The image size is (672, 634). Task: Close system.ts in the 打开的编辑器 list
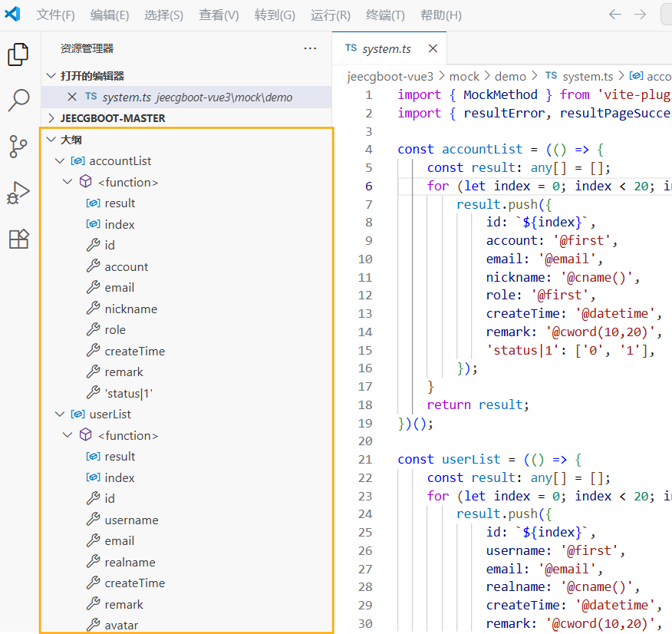point(72,97)
